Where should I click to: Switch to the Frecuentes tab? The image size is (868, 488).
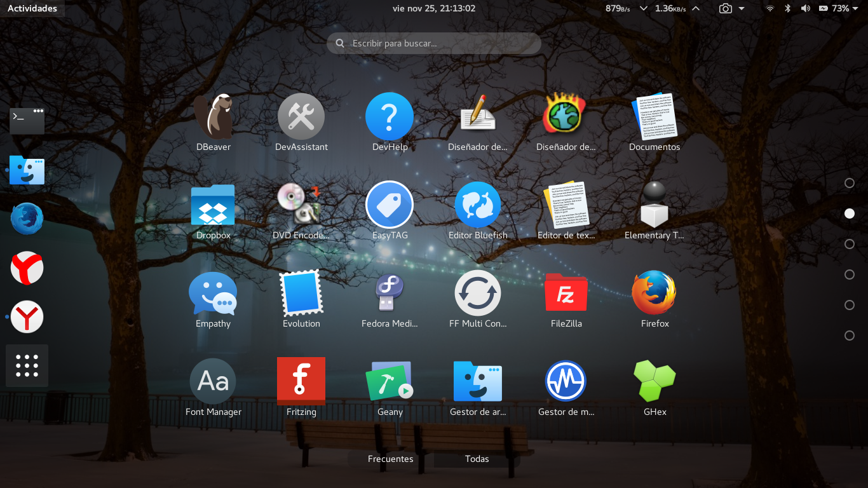tap(391, 459)
